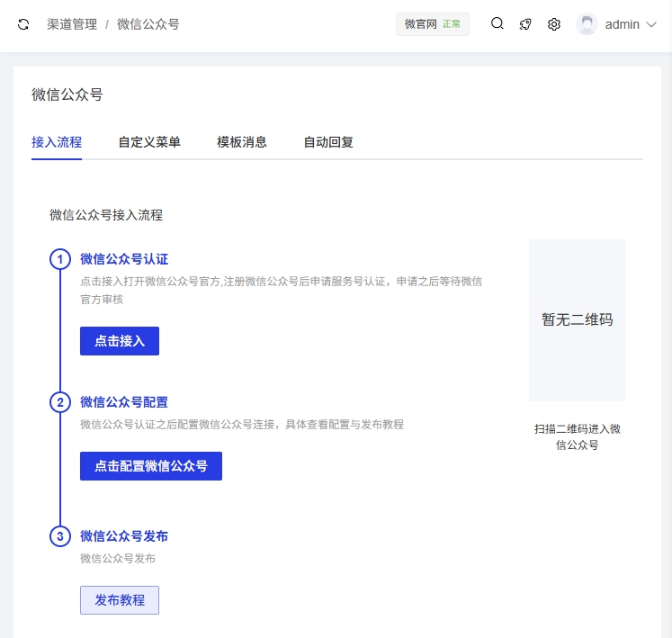Viewport: 672px width, 638px height.
Task: Click the step 2 circle marker
Action: click(60, 402)
